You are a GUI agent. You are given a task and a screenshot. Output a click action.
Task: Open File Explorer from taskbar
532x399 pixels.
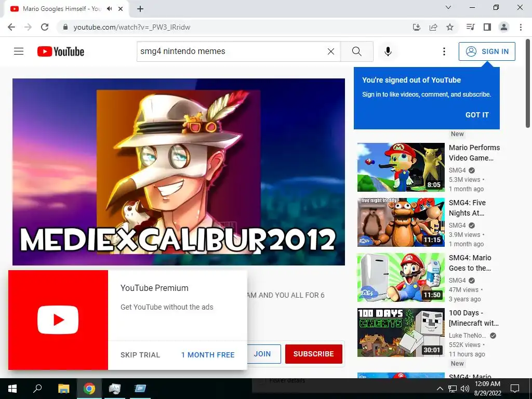pyautogui.click(x=63, y=389)
